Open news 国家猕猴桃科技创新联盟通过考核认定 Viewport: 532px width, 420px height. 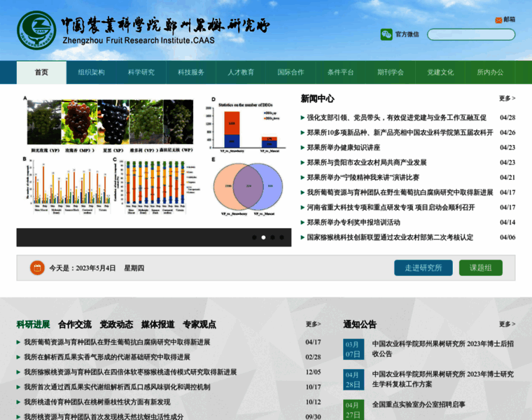coord(390,237)
